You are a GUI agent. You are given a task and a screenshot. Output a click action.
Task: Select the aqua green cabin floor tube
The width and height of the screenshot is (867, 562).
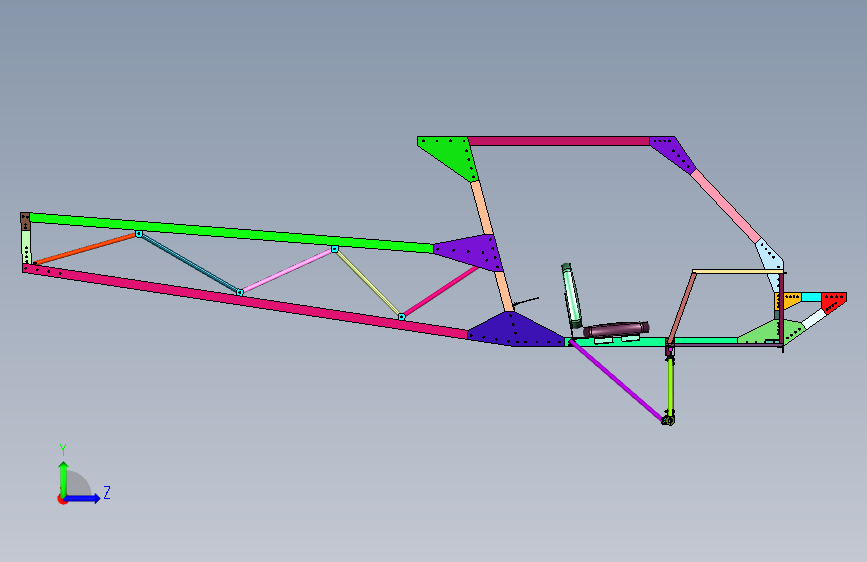tap(652, 341)
